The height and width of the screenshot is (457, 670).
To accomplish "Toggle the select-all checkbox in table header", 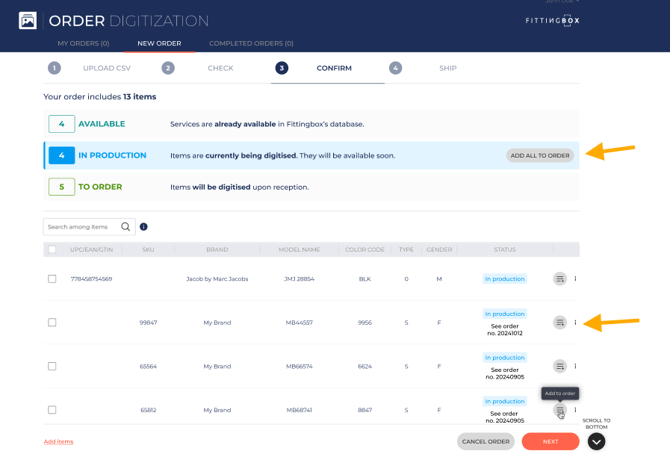I will 52,250.
